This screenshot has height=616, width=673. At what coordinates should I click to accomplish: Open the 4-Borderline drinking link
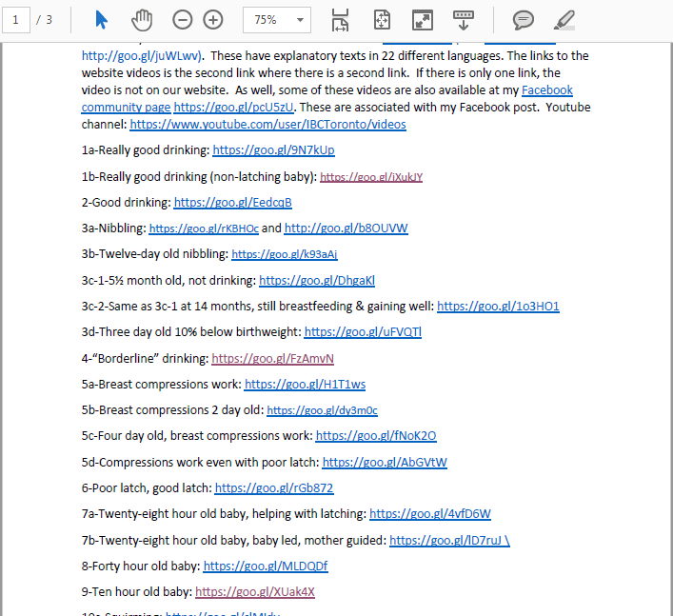pos(272,359)
